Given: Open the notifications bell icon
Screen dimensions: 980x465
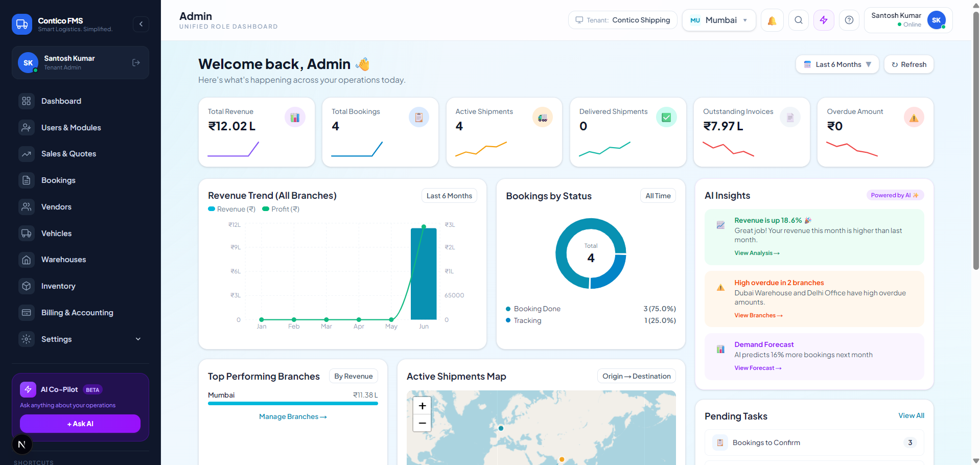Looking at the screenshot, I should [772, 20].
